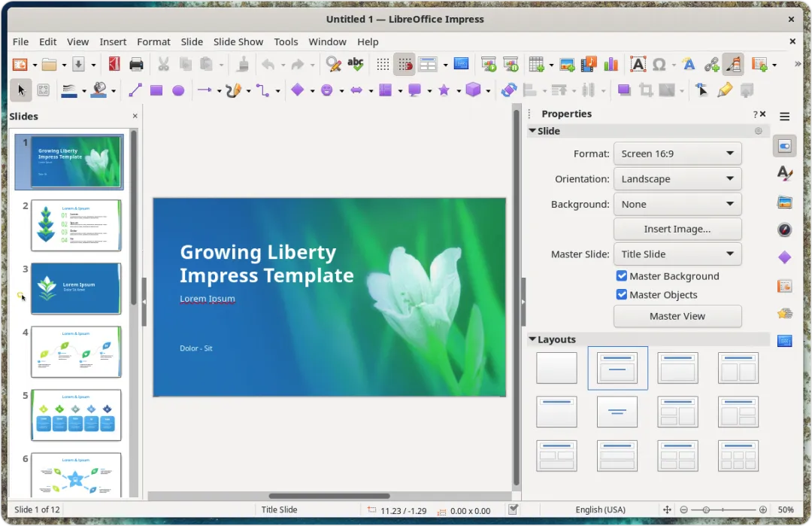812x526 pixels.
Task: Click the Insert Chart icon
Action: coord(611,65)
